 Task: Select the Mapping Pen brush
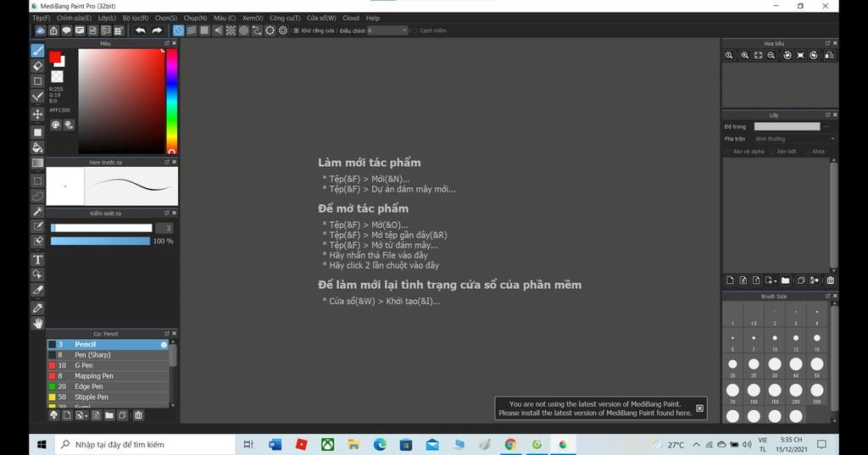tap(108, 376)
